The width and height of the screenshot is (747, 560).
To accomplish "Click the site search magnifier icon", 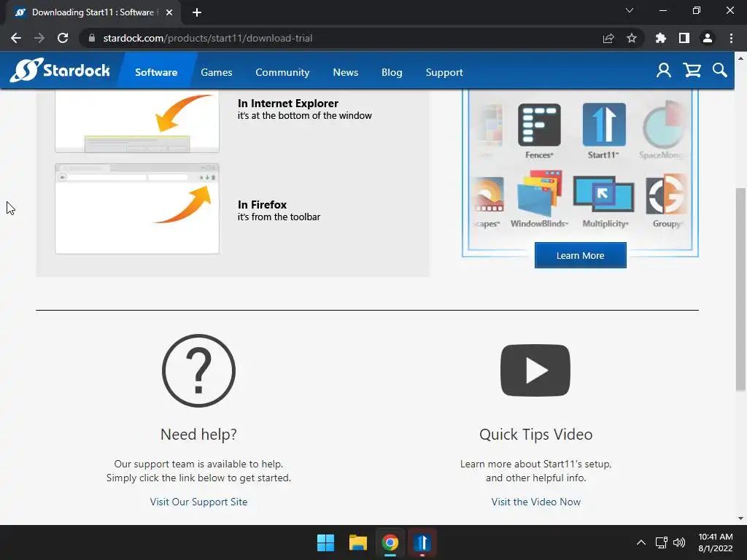I will click(720, 71).
